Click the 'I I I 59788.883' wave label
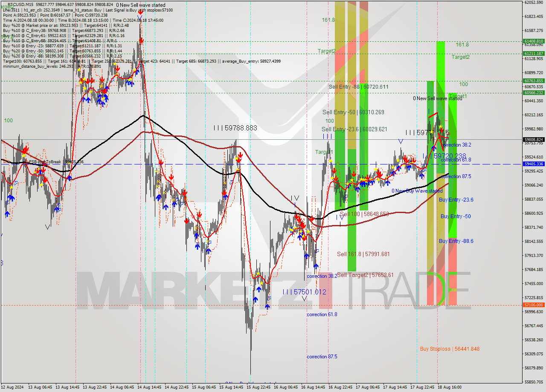The image size is (546, 392). pyautogui.click(x=235, y=127)
